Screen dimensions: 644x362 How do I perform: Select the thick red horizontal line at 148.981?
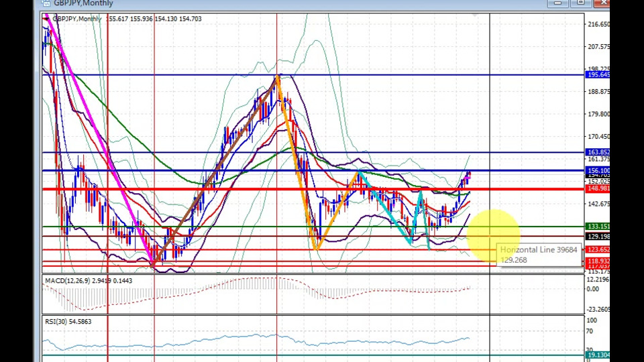(312, 189)
